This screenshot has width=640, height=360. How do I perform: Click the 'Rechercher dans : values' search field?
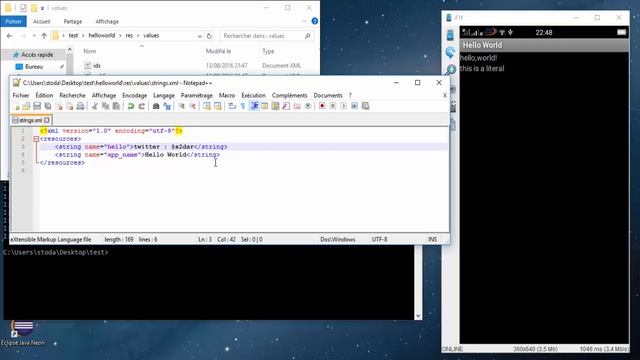(267, 36)
